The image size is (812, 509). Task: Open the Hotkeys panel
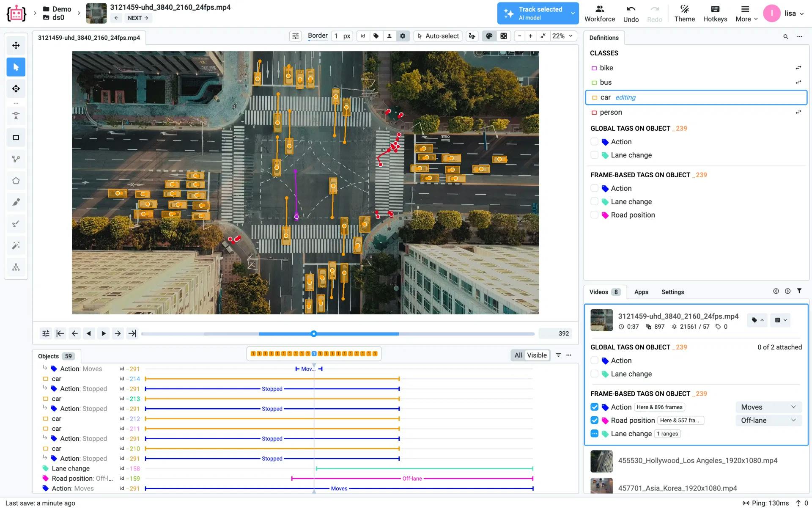715,14
